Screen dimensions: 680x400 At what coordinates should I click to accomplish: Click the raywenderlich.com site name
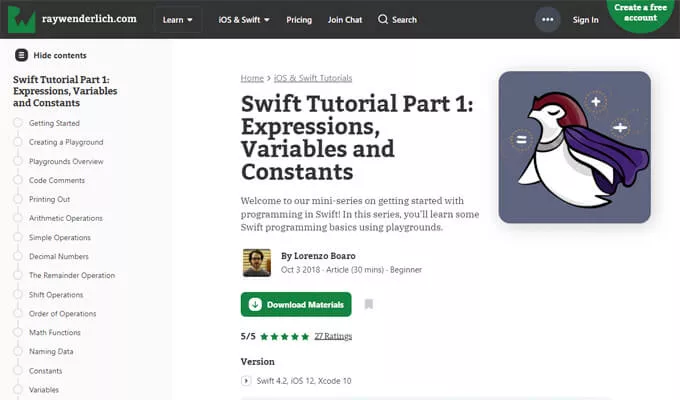pos(89,19)
